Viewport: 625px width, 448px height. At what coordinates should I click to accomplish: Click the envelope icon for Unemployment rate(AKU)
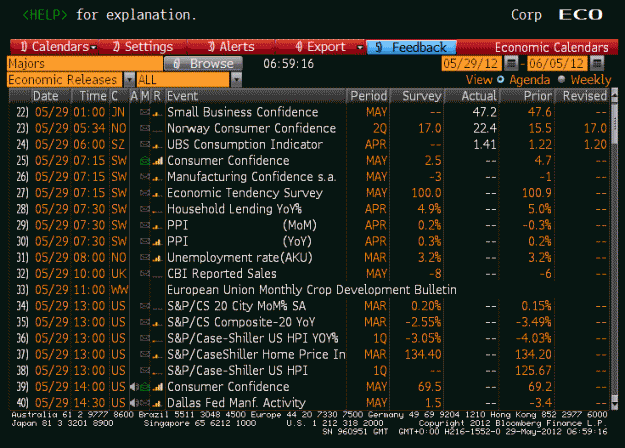145,257
